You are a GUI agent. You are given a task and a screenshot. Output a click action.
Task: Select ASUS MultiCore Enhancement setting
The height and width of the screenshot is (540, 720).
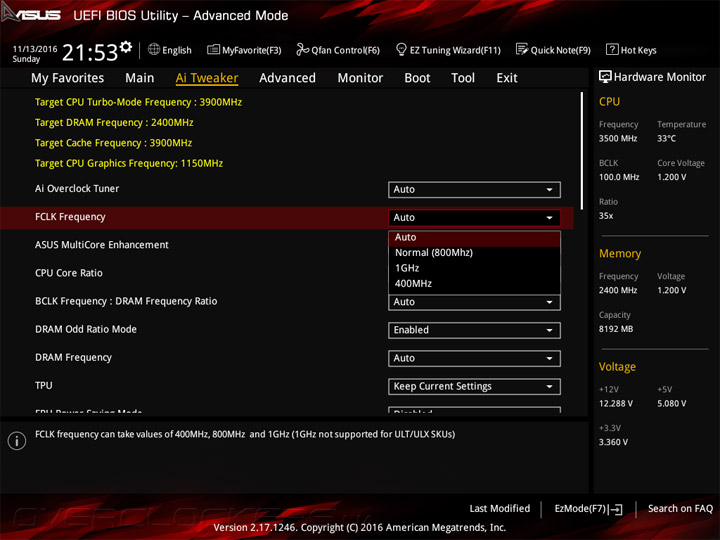(102, 245)
